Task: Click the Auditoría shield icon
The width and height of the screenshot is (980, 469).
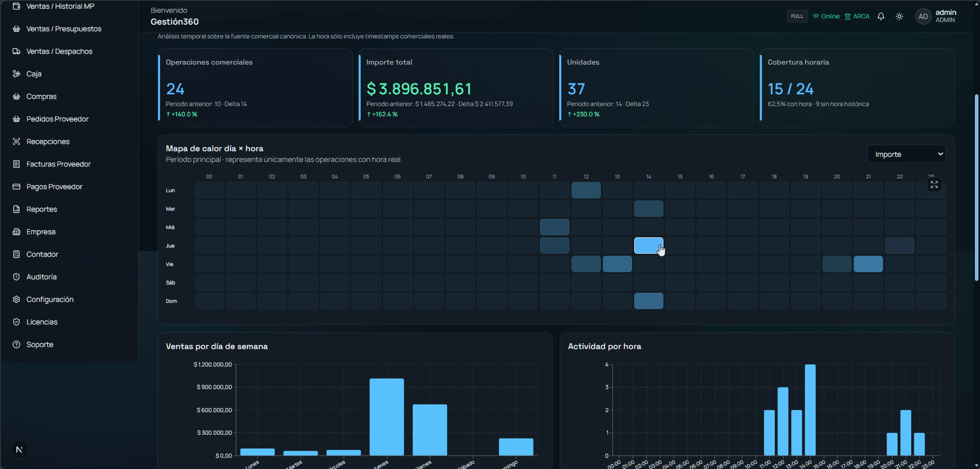Action: [16, 277]
